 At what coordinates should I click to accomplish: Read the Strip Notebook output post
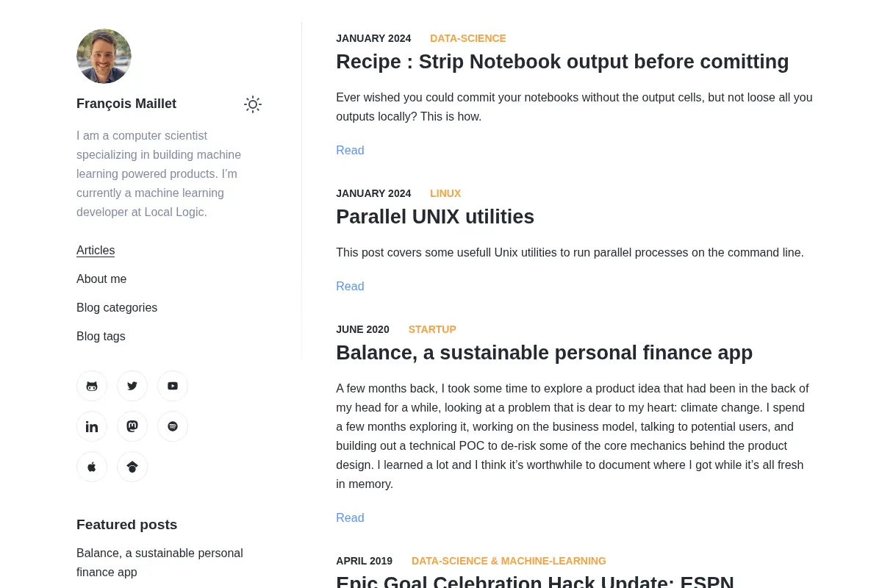(x=350, y=150)
